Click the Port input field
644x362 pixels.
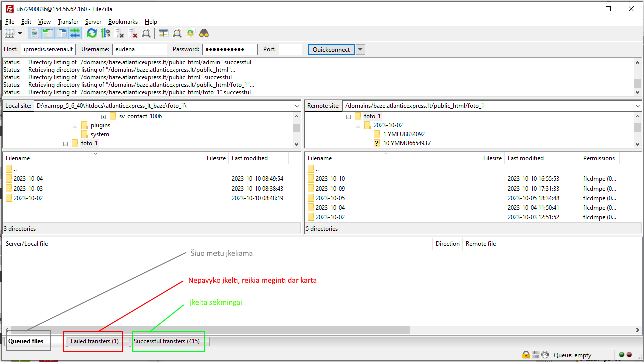(290, 49)
